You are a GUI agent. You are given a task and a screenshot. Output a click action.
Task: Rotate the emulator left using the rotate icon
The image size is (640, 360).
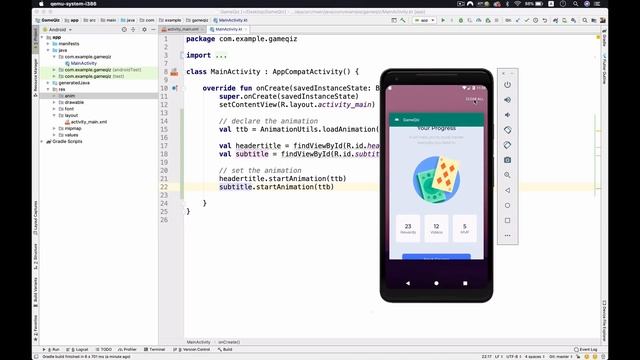click(507, 130)
